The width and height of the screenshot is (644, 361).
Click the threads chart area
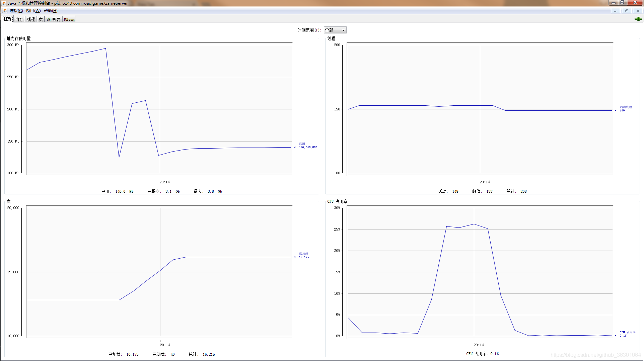click(480, 109)
